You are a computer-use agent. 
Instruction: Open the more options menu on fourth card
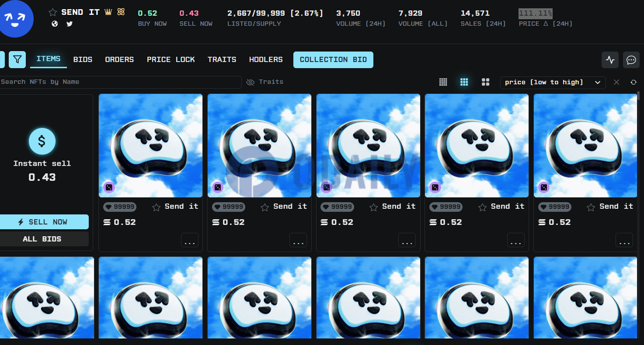coord(516,240)
